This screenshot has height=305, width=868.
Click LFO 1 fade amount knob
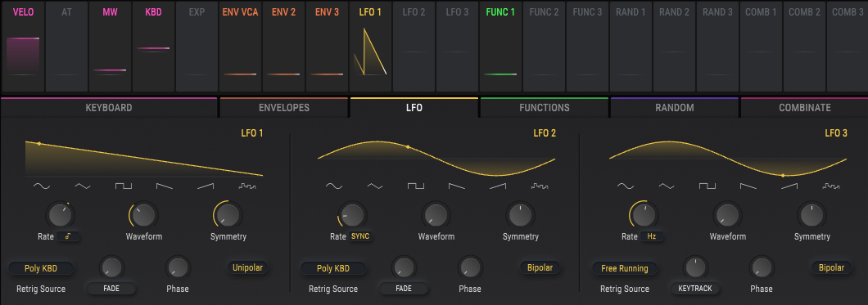tap(111, 268)
